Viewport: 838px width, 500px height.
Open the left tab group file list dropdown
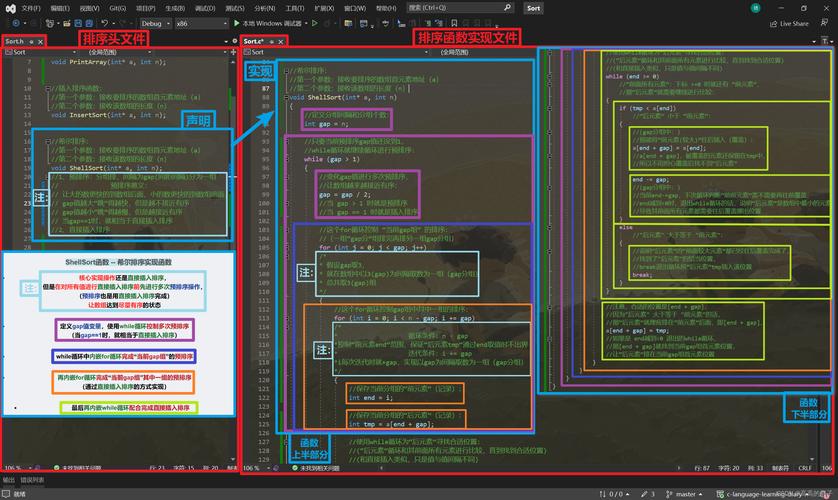coord(226,41)
